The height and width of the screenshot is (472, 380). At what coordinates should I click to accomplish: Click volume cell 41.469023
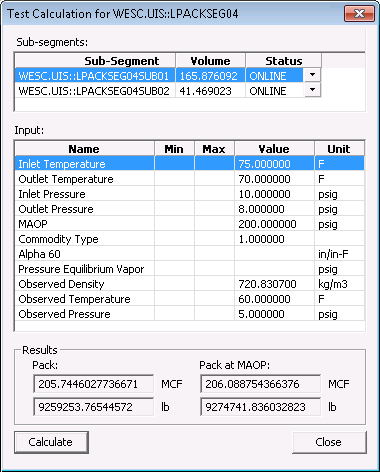pos(210,91)
